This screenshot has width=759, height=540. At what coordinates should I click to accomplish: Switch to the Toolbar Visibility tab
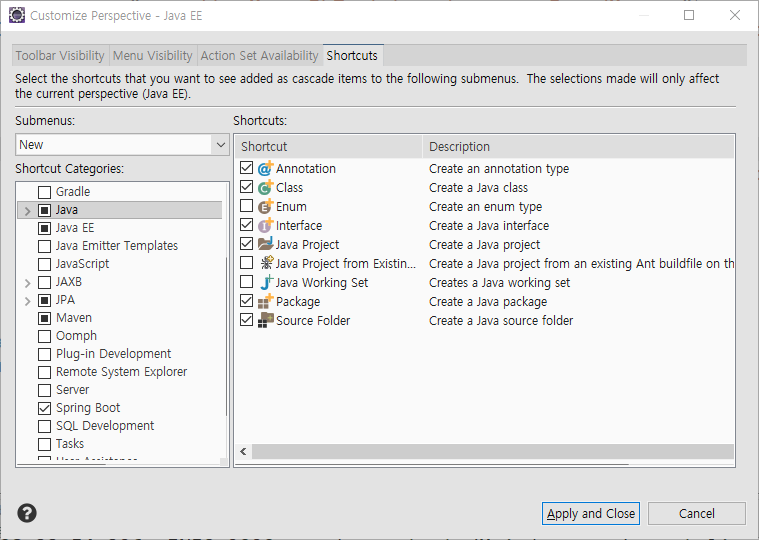(x=60, y=56)
